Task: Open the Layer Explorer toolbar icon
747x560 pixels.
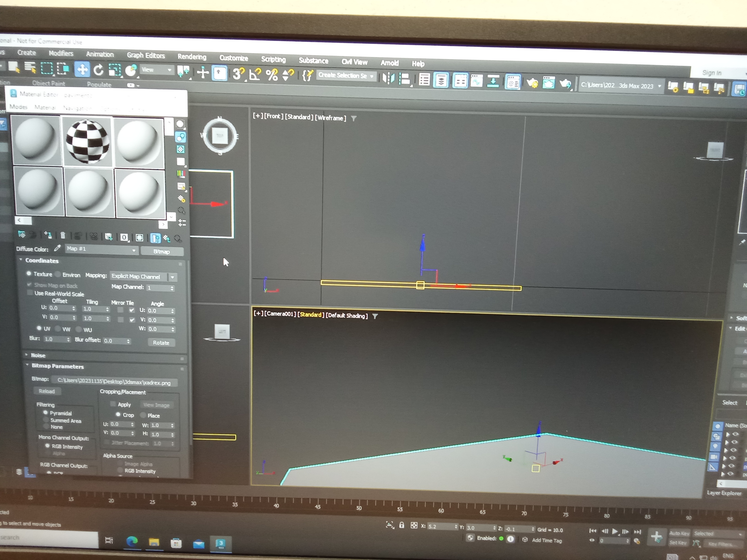Action: [441, 80]
